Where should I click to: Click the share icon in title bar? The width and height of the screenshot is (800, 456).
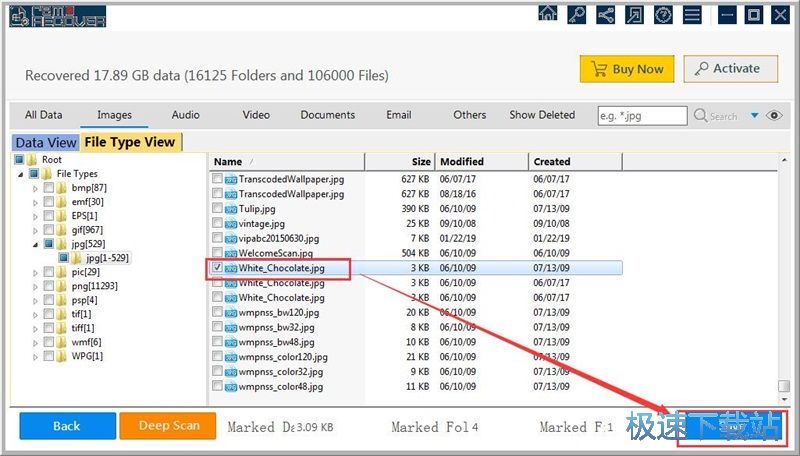[x=605, y=14]
